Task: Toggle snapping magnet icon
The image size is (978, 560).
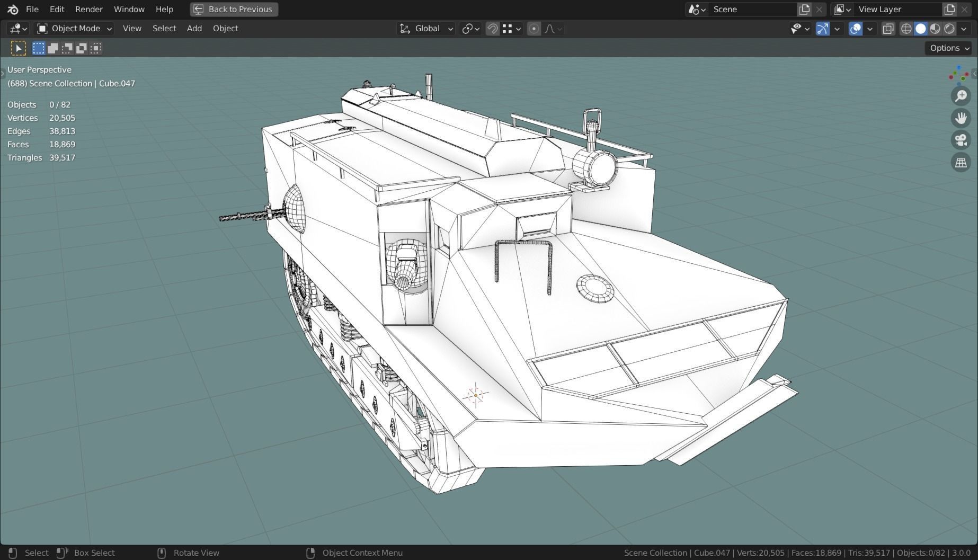Action: coord(492,29)
